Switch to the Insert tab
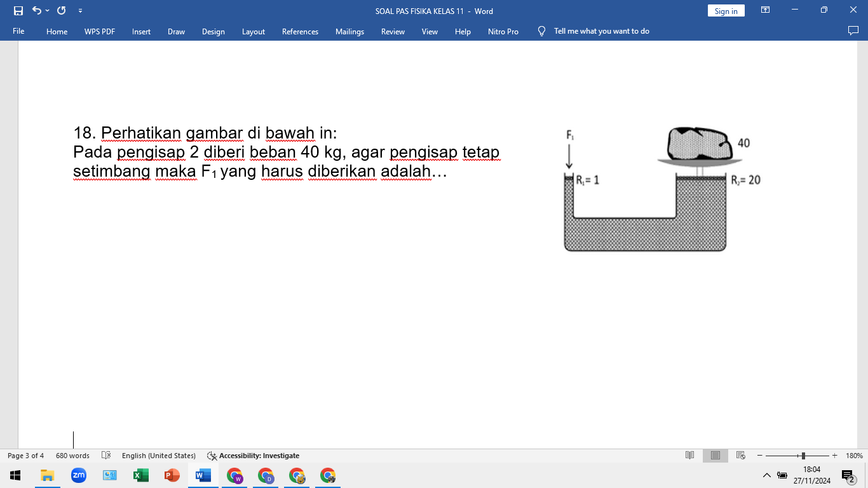Image resolution: width=868 pixels, height=488 pixels. coord(141,31)
